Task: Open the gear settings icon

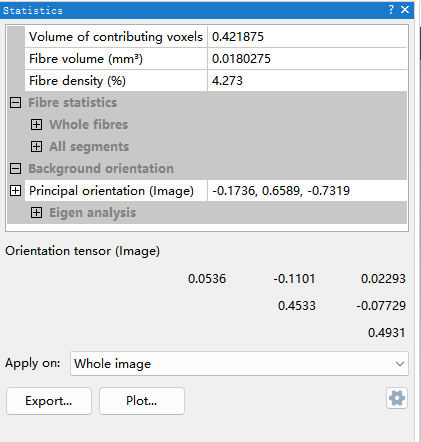Action: point(397,398)
